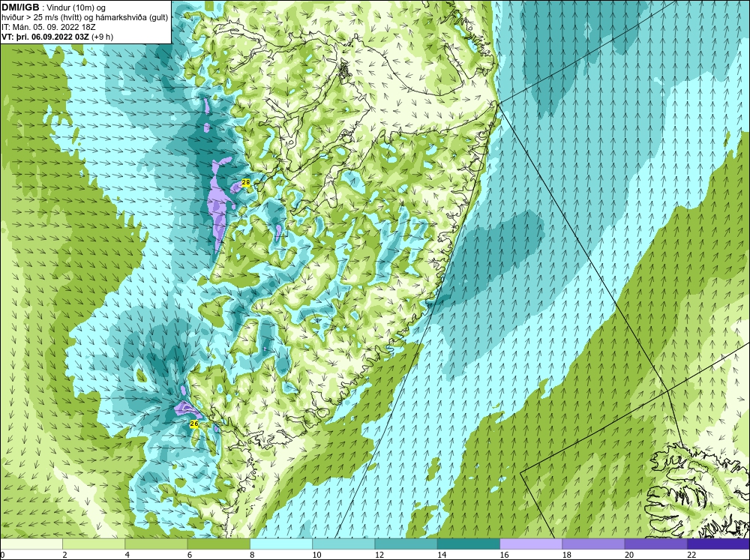Click the 4–6 m/s legend color swatch

point(156,544)
